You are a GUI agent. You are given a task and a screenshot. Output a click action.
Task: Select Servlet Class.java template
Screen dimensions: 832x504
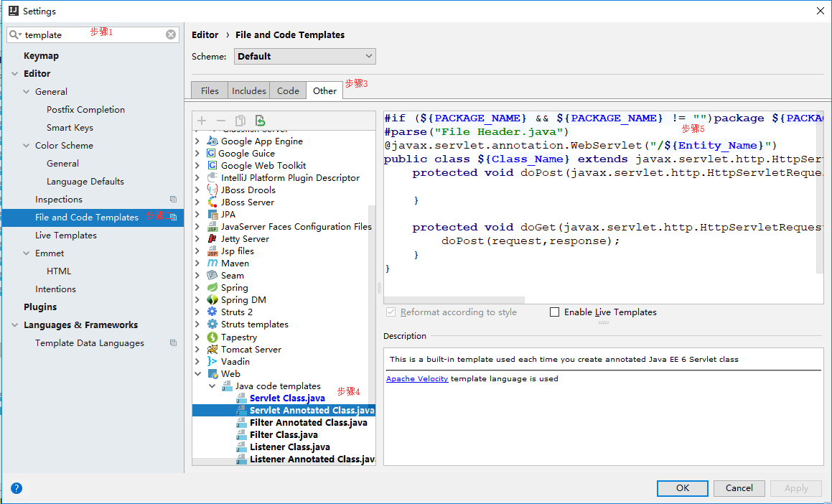(x=287, y=398)
